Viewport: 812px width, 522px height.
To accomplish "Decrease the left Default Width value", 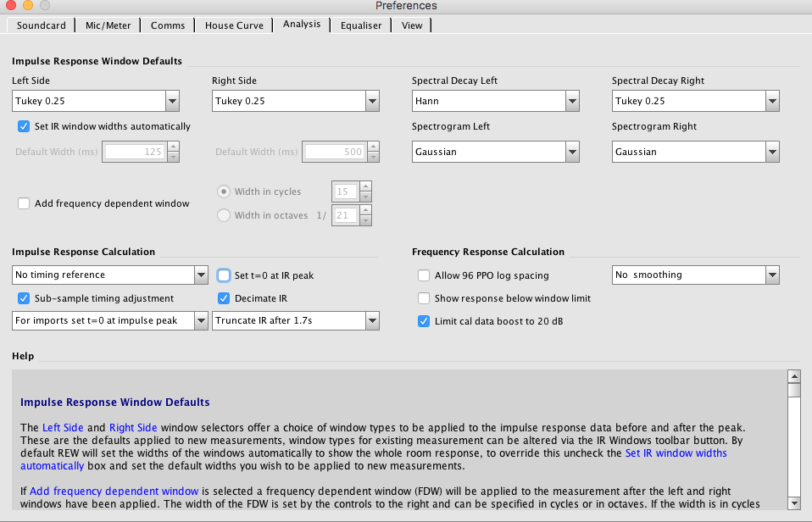I will [174, 157].
